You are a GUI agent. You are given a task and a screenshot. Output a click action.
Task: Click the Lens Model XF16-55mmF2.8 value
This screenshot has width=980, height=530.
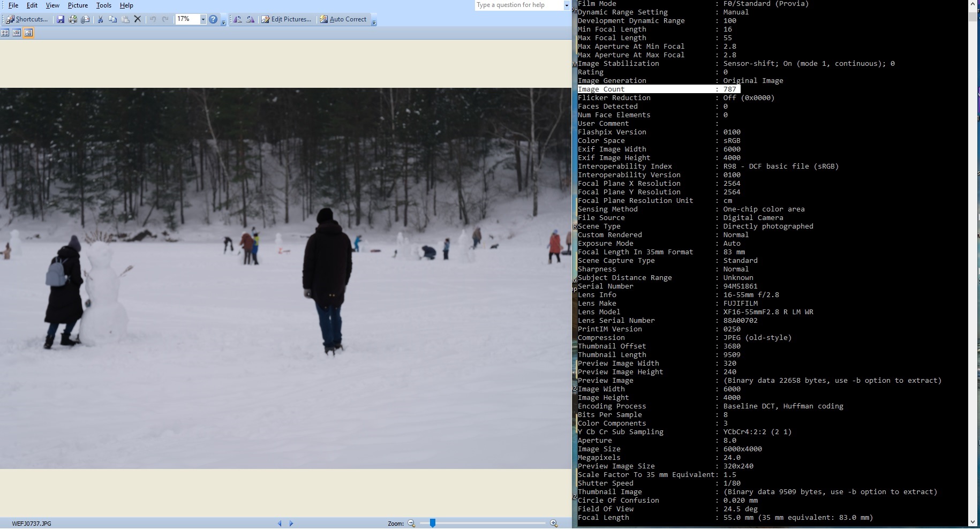[x=768, y=312]
